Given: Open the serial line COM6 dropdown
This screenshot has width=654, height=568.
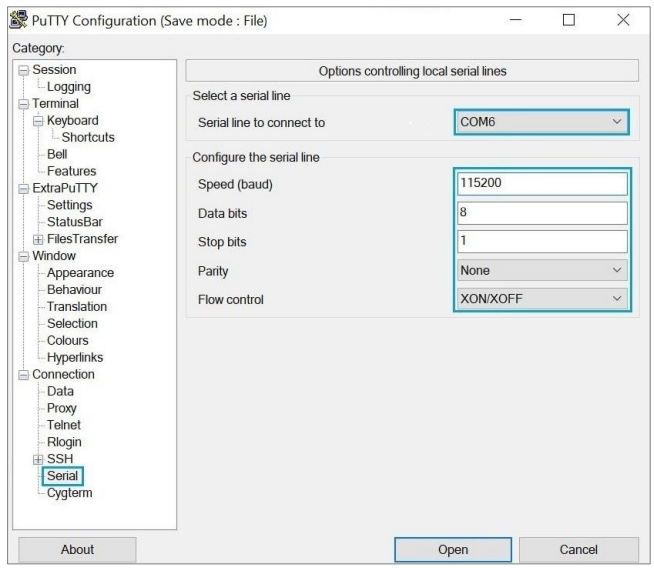Looking at the screenshot, I should pyautogui.click(x=541, y=122).
